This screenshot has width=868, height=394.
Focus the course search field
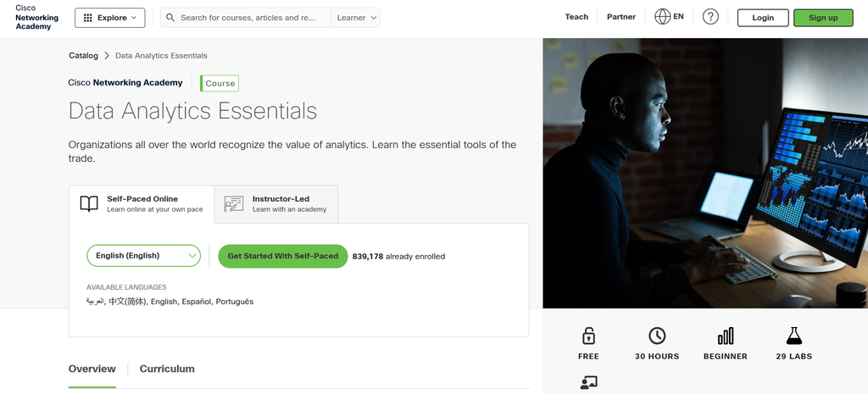[x=246, y=18]
